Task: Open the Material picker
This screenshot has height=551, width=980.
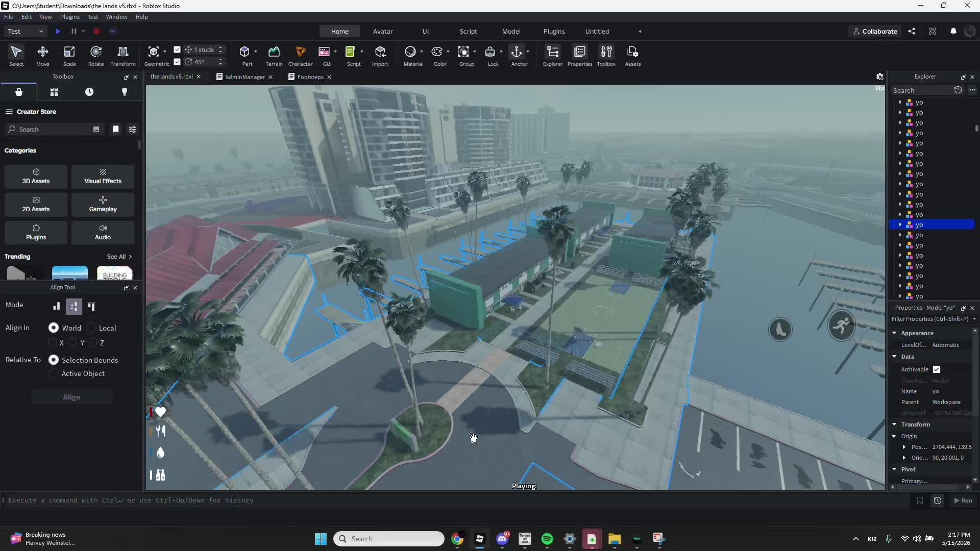Action: [x=410, y=52]
